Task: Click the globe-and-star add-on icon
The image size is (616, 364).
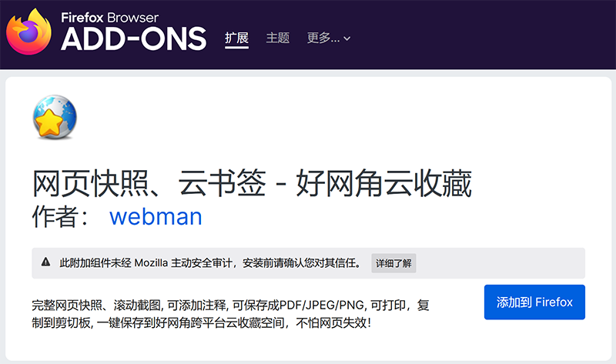Action: [56, 119]
